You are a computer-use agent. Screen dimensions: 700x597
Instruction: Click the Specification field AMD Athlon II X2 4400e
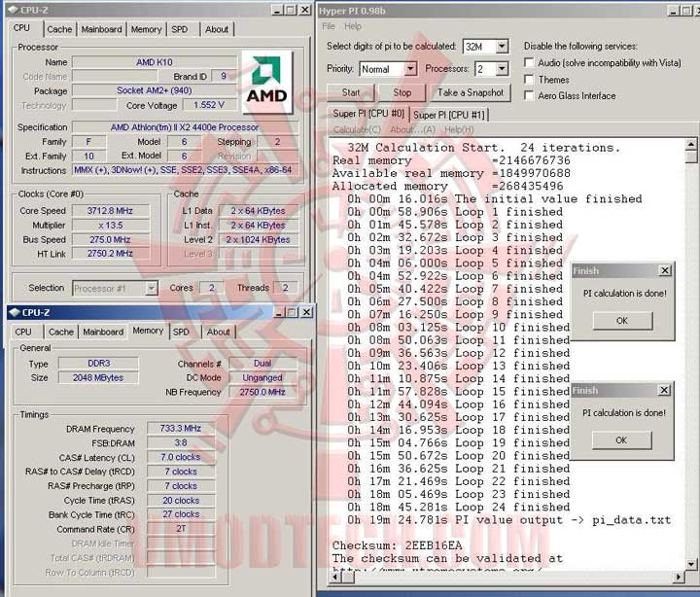[185, 127]
